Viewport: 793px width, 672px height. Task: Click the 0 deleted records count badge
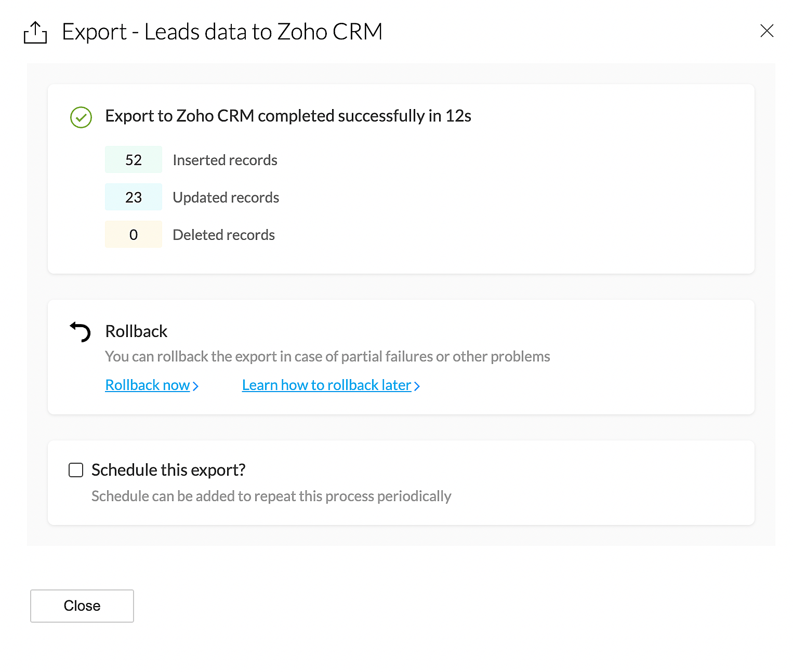tap(134, 235)
